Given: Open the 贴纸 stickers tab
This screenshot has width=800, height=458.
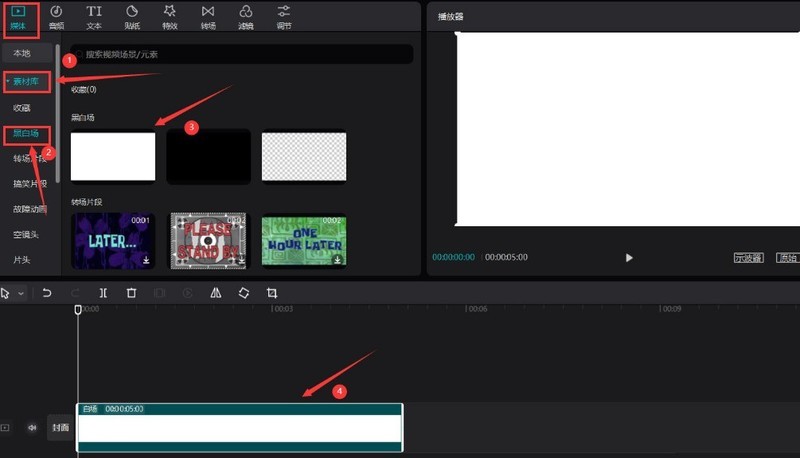Looking at the screenshot, I should 132,17.
